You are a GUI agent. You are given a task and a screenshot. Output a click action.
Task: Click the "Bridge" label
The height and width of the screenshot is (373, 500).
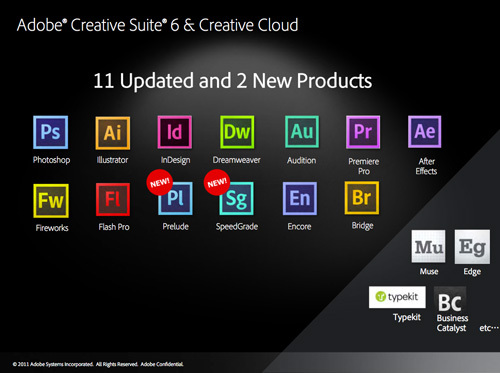pos(362,226)
